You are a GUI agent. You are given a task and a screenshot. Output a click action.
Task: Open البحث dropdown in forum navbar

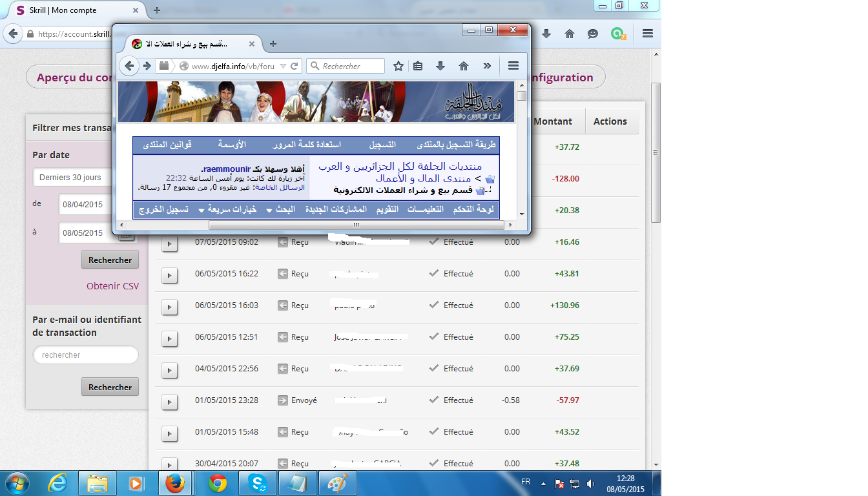[281, 209]
